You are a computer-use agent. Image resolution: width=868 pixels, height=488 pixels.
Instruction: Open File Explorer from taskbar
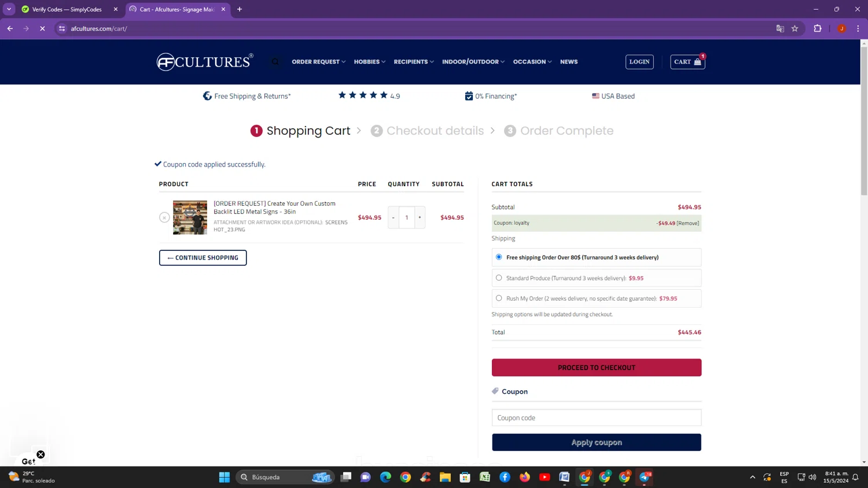[x=445, y=477]
